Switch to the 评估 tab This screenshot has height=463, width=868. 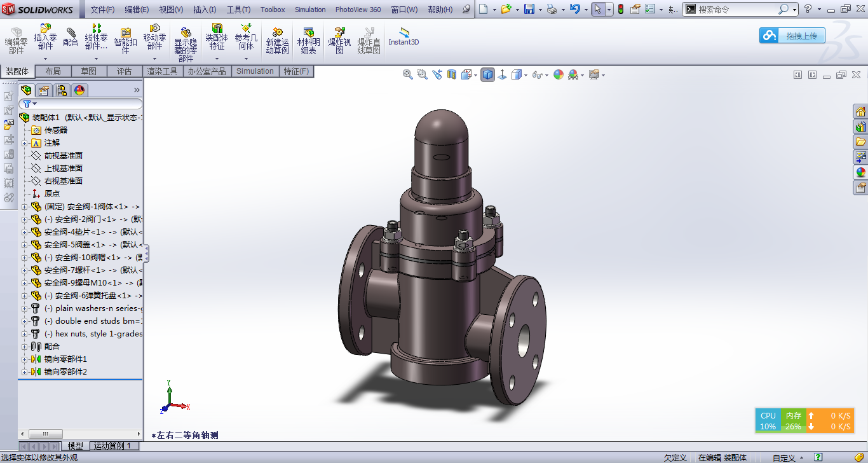pos(124,71)
